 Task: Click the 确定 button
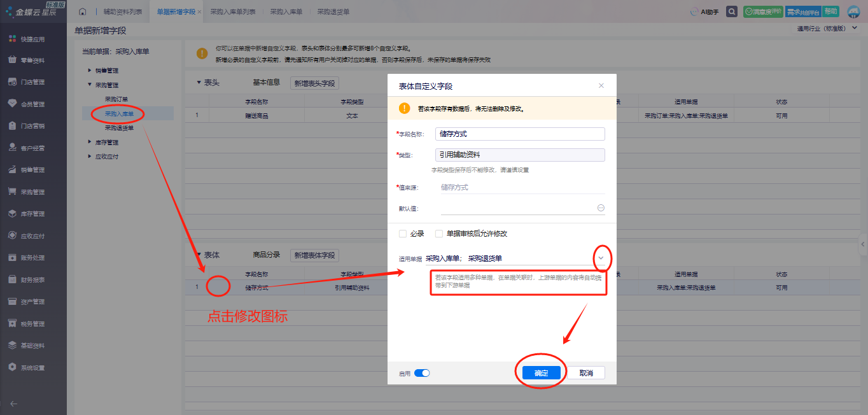541,373
